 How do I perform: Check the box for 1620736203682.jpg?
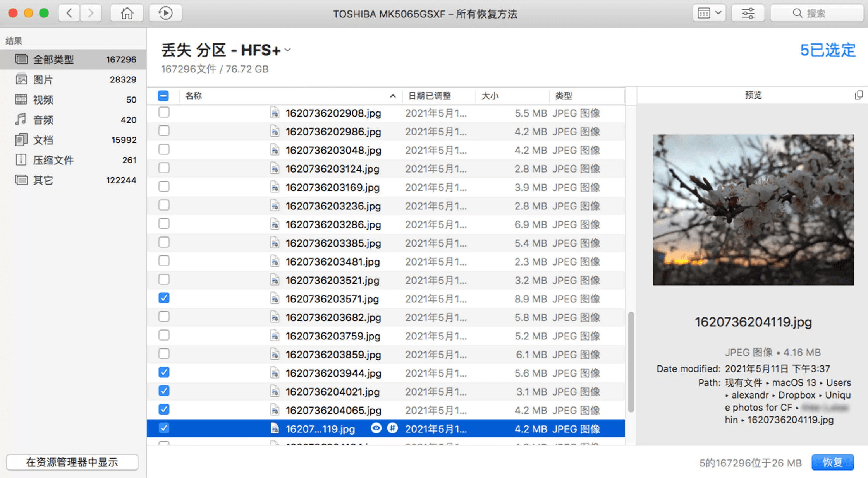click(164, 317)
